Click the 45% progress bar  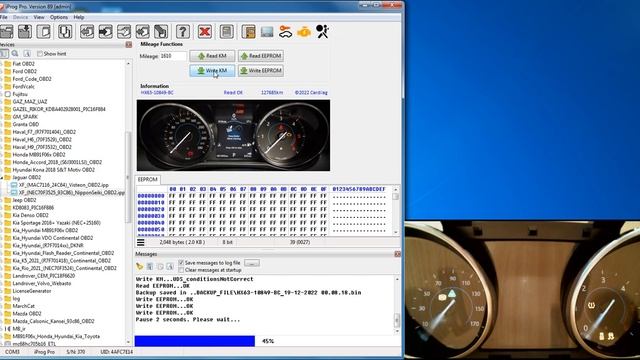267,341
